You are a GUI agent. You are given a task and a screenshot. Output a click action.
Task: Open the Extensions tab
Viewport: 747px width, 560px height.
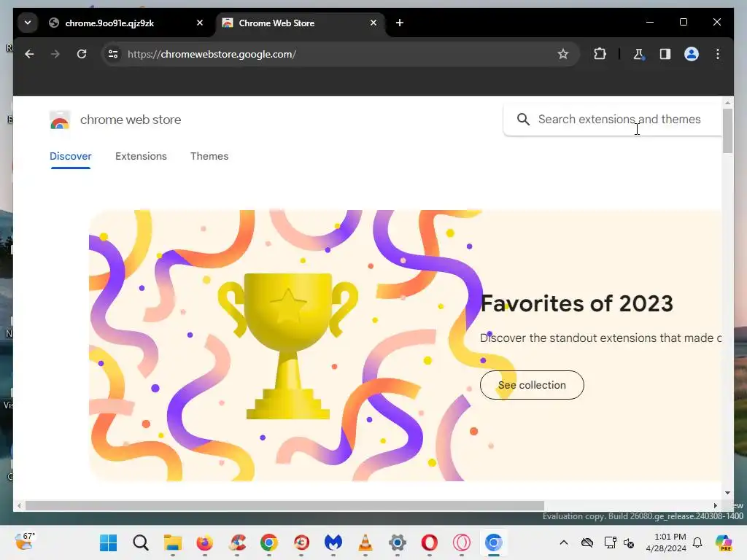pos(141,156)
